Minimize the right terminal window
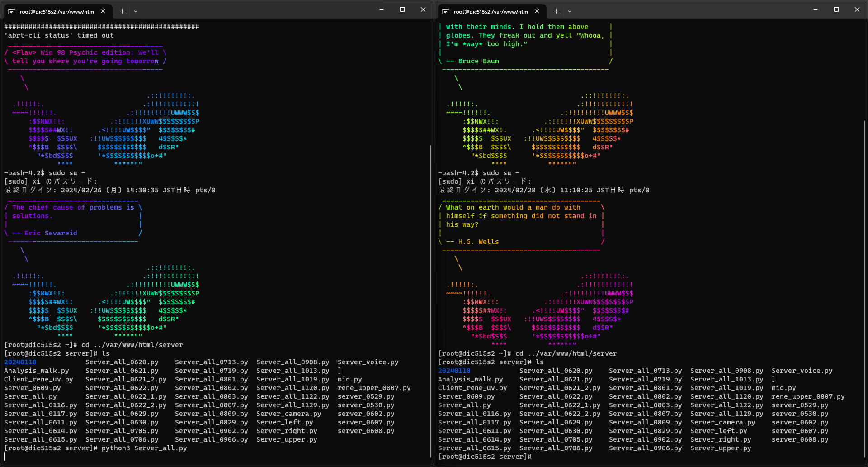Image resolution: width=868 pixels, height=467 pixels. (x=816, y=10)
